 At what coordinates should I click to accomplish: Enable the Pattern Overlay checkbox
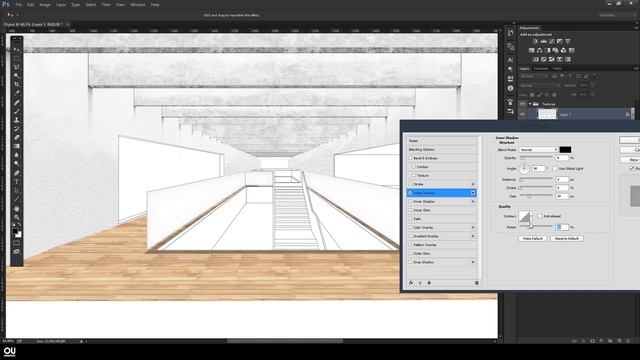point(410,245)
